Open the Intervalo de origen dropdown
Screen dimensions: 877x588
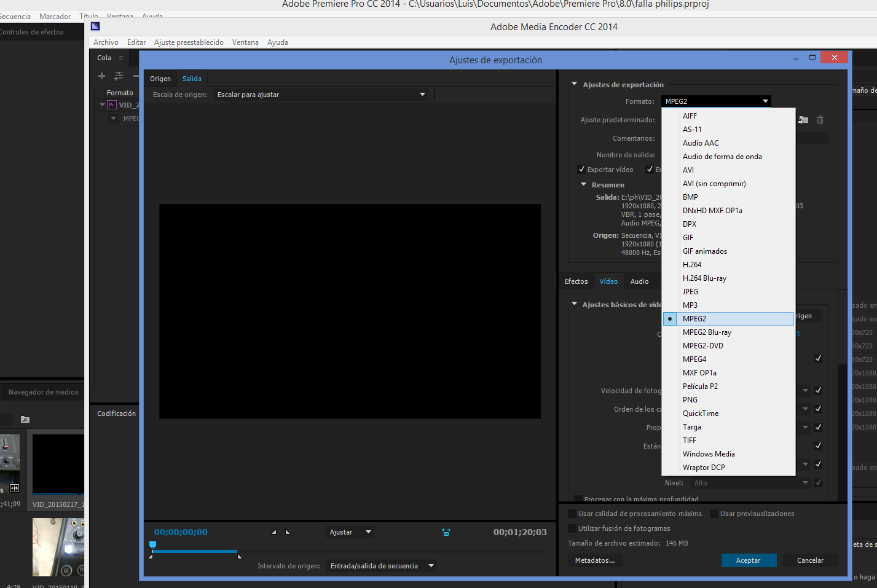point(382,566)
